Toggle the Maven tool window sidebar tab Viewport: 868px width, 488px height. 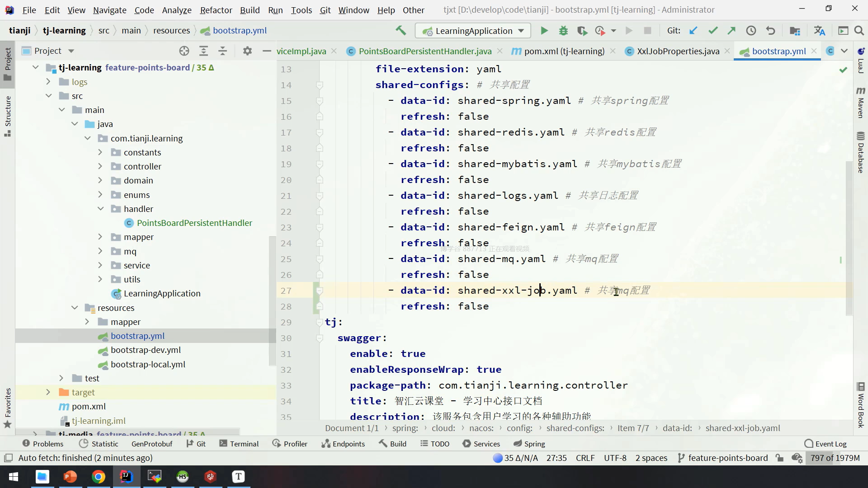click(x=860, y=103)
